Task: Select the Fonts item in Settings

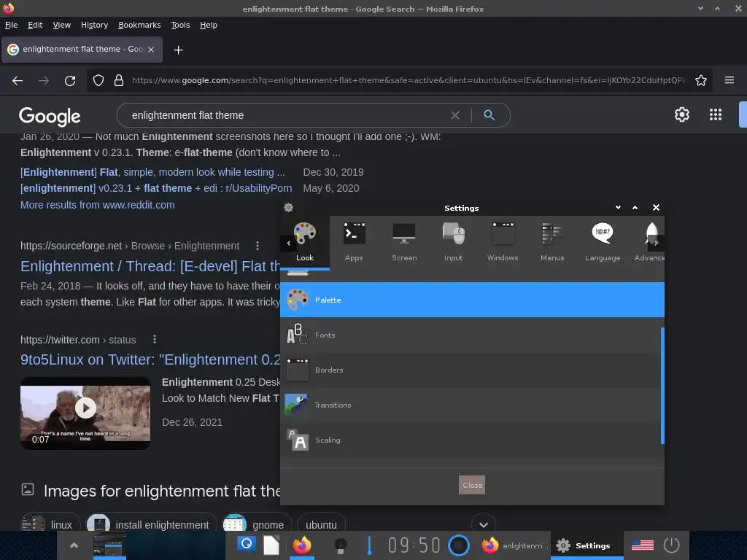Action: [x=471, y=335]
